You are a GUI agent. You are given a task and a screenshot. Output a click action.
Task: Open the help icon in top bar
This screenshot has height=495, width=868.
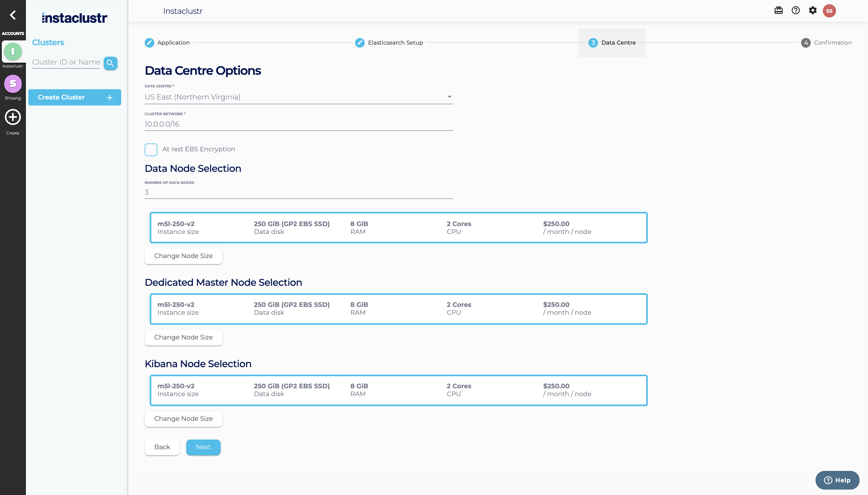796,11
